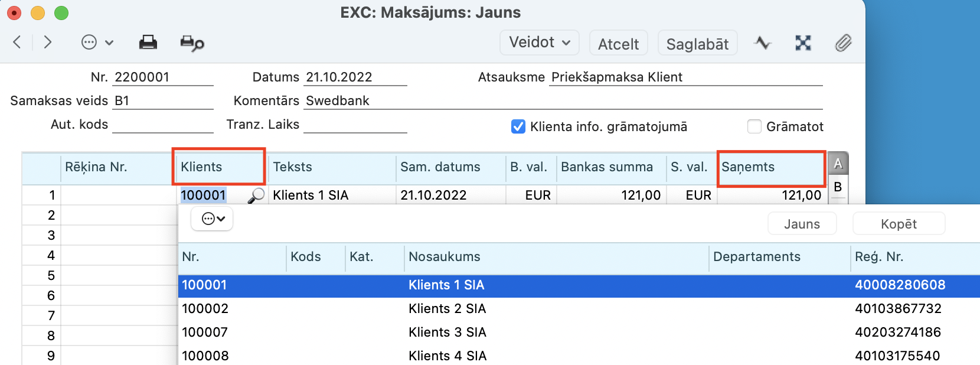Click magnifier lookup icon in Klients cell
This screenshot has height=365, width=980.
pyautogui.click(x=256, y=195)
